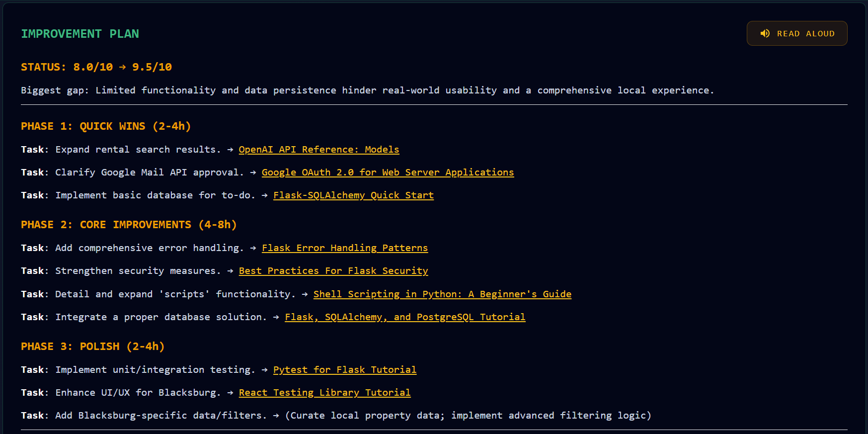Image resolution: width=868 pixels, height=434 pixels.
Task: Click '(Curate local property data; implement advanced filtering logic)' note
Action: pos(468,416)
